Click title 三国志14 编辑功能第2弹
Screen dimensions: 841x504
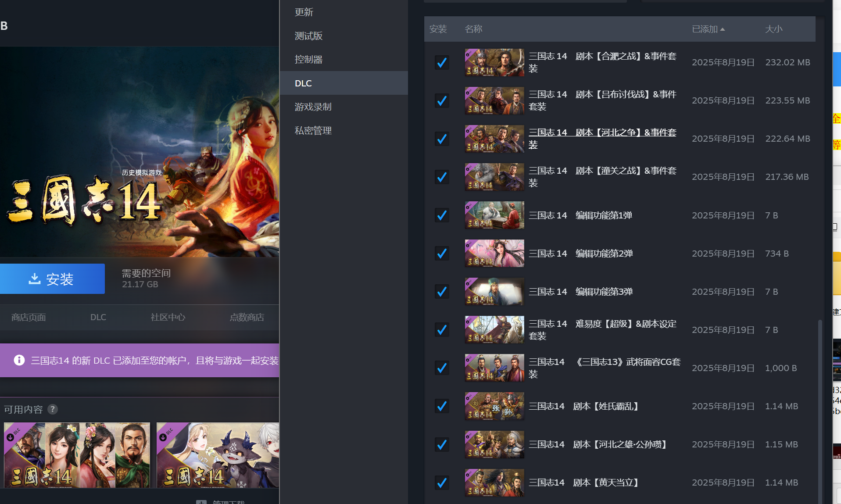point(580,253)
